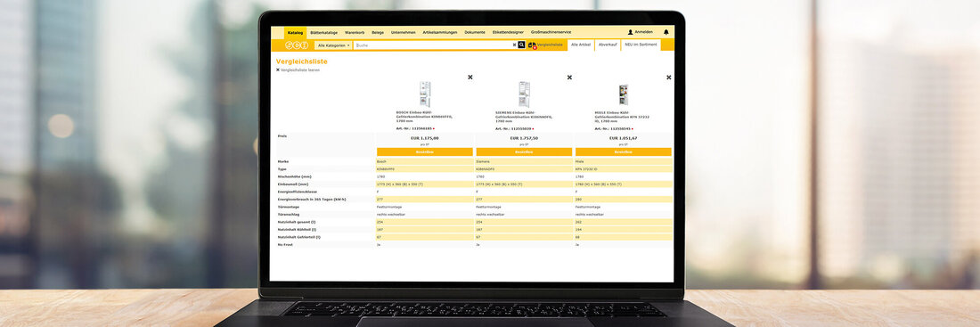Open the Siemens fridge product image

pos(524,94)
